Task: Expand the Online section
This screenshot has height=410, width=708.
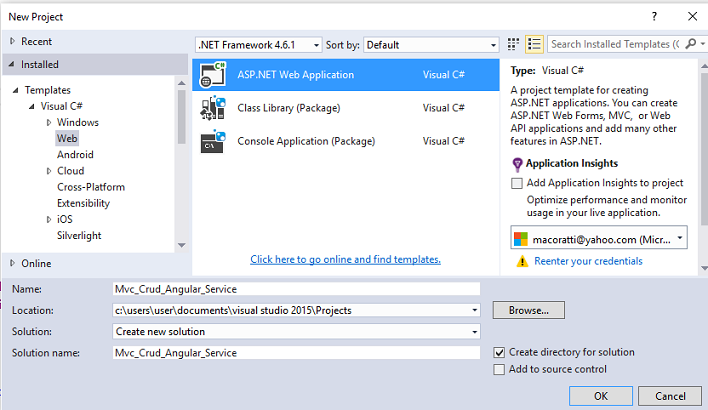Action: (13, 263)
